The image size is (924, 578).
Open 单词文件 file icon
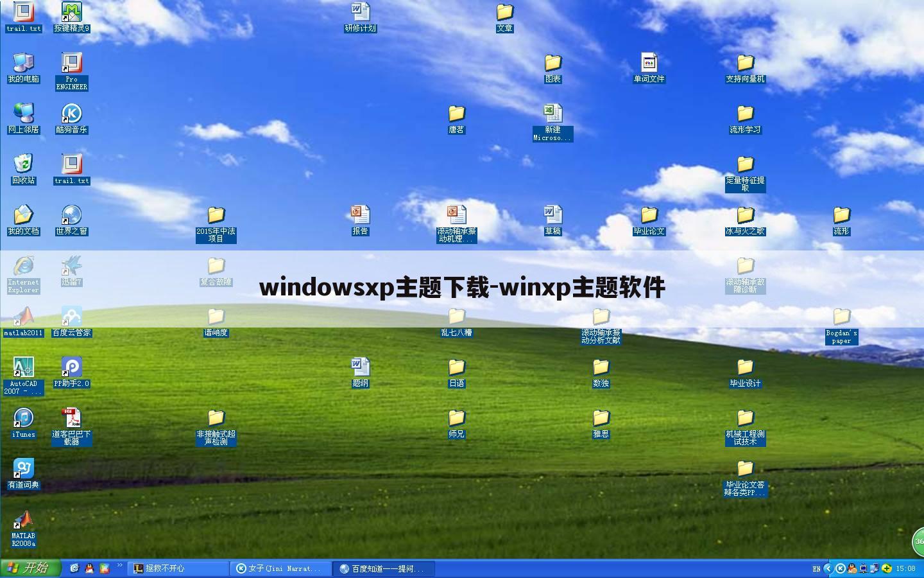pos(649,68)
